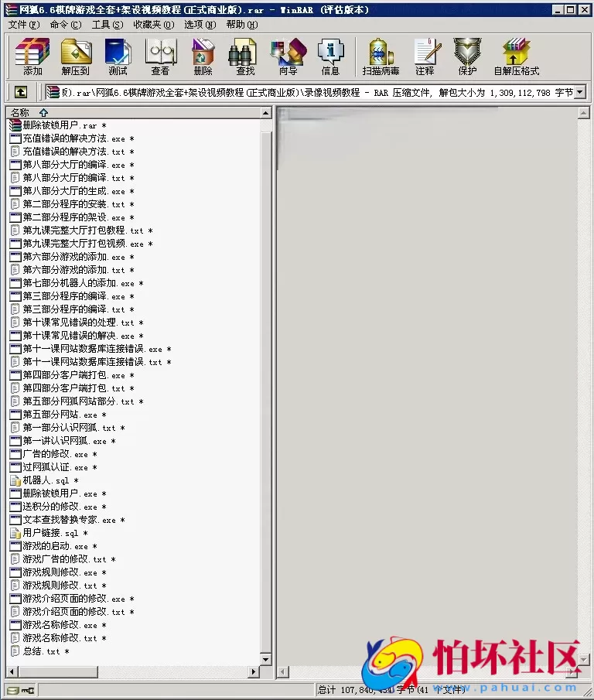
Task: Select 机器人.sql file in list
Action: click(x=46, y=480)
